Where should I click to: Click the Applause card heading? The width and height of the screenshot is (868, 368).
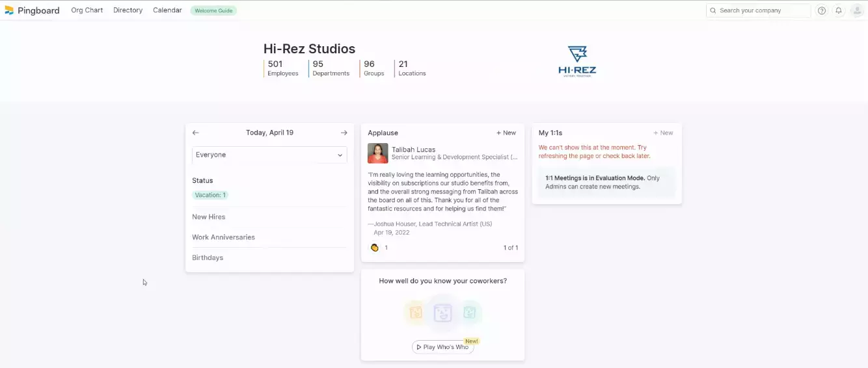pos(383,133)
